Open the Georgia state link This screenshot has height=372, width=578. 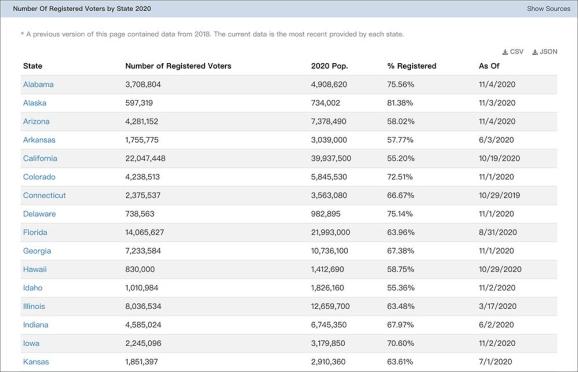[x=37, y=251]
